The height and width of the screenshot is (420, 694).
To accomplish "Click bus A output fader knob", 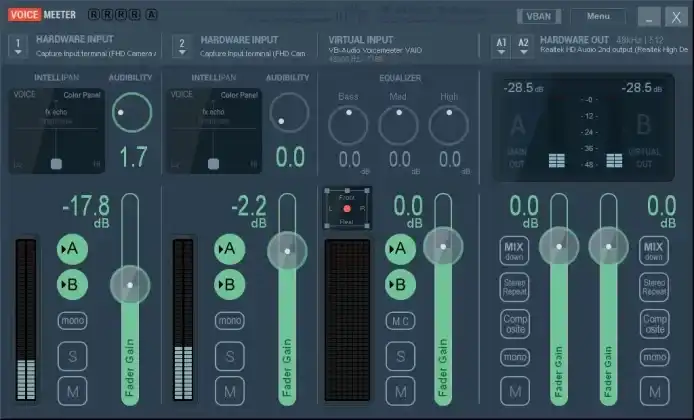I will (559, 247).
